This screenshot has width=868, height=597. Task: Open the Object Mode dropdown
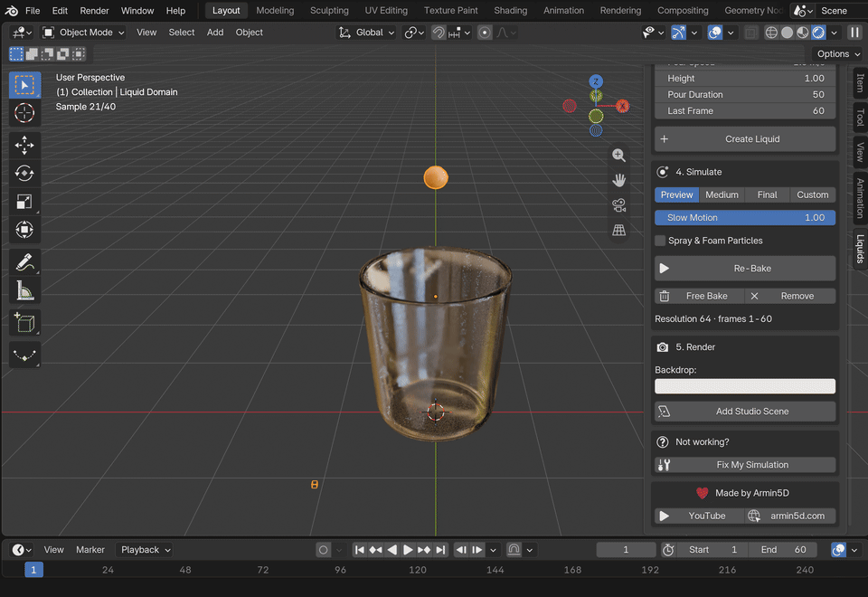[x=84, y=33]
